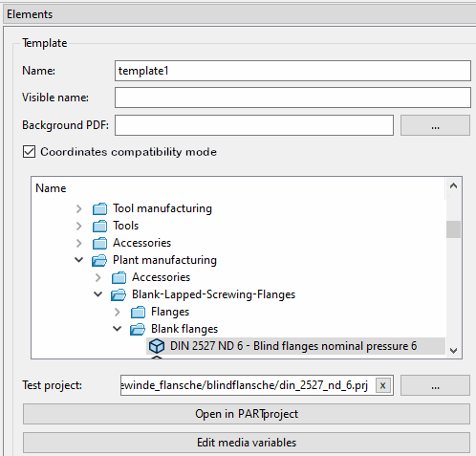Click the Blank-Lapped-Screwing-Flanges open folder icon
Screen dimensions: 476x456
click(119, 294)
